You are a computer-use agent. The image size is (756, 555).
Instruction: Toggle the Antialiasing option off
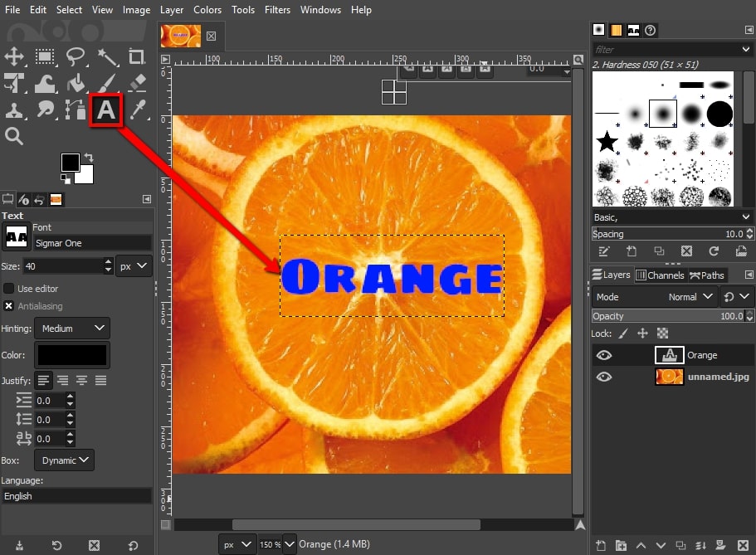pyautogui.click(x=7, y=306)
